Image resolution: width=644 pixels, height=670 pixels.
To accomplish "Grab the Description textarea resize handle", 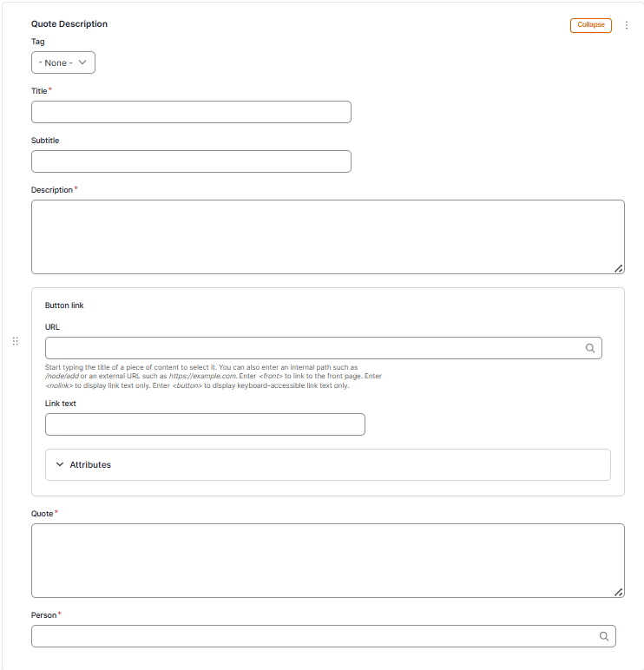I will [x=619, y=269].
